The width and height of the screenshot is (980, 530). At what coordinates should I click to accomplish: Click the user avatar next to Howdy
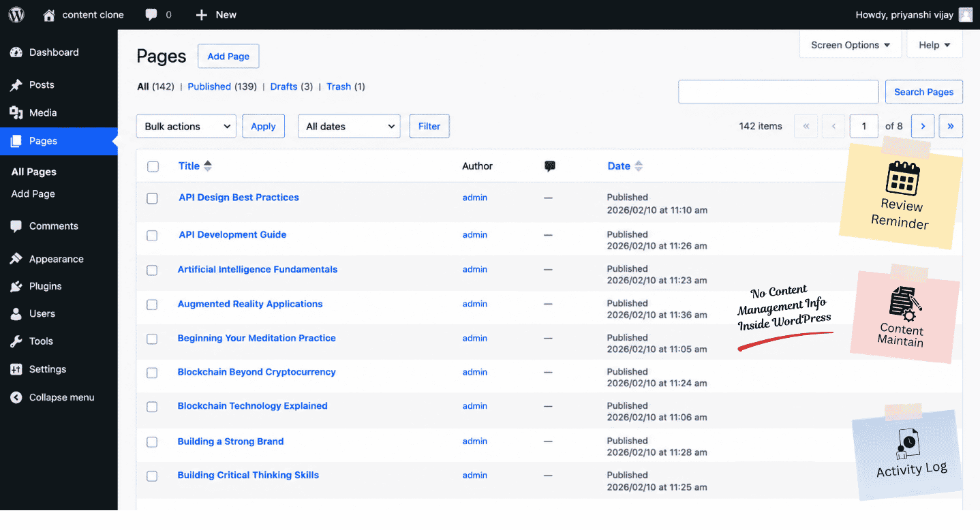(x=966, y=15)
